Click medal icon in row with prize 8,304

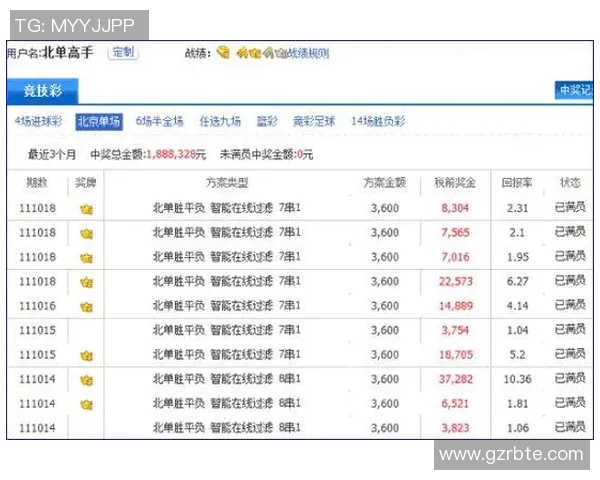tap(86, 209)
